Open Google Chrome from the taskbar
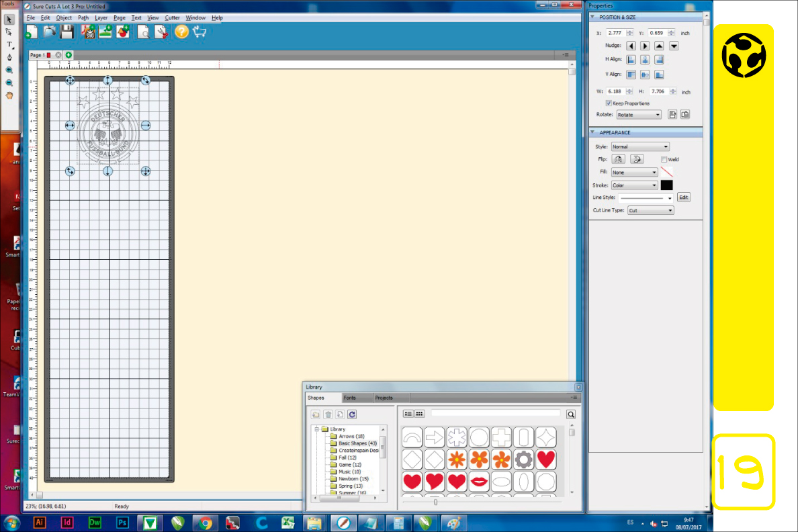798x532 pixels. click(x=205, y=523)
